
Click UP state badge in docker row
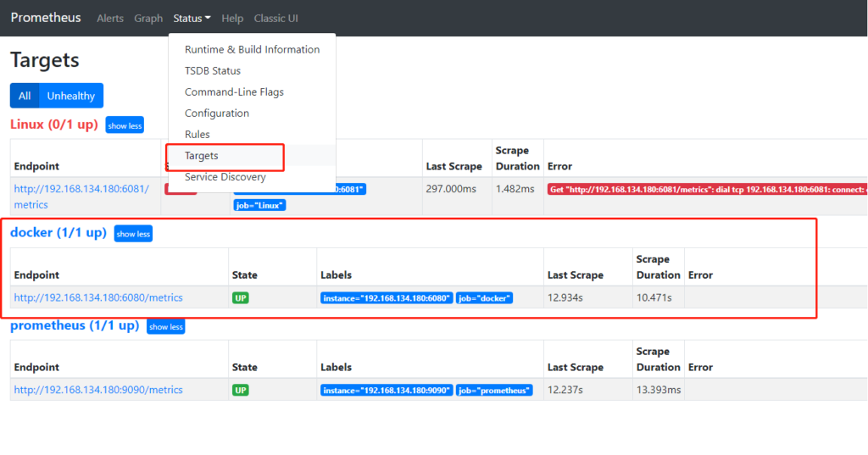(x=240, y=298)
